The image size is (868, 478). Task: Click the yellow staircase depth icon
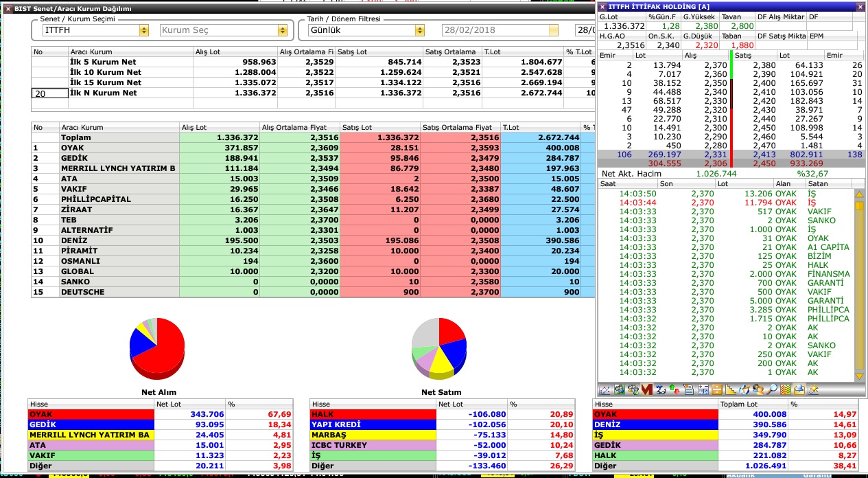click(x=731, y=389)
